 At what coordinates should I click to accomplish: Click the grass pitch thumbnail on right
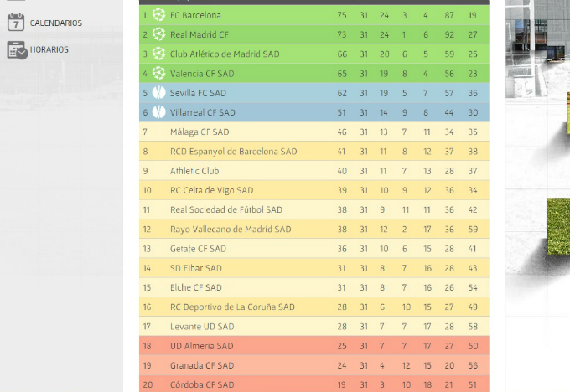tap(558, 226)
